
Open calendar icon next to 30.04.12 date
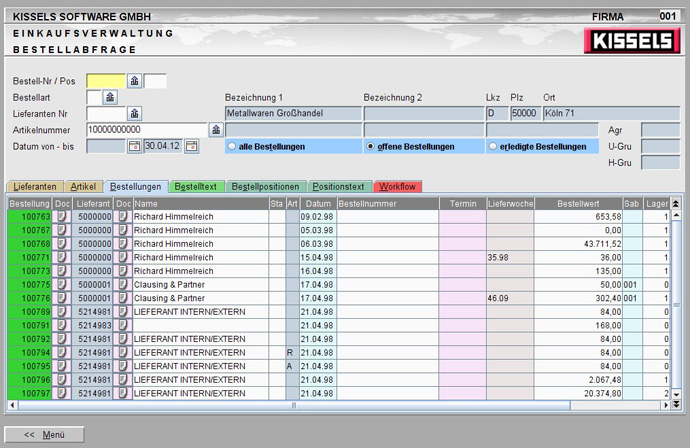click(191, 146)
